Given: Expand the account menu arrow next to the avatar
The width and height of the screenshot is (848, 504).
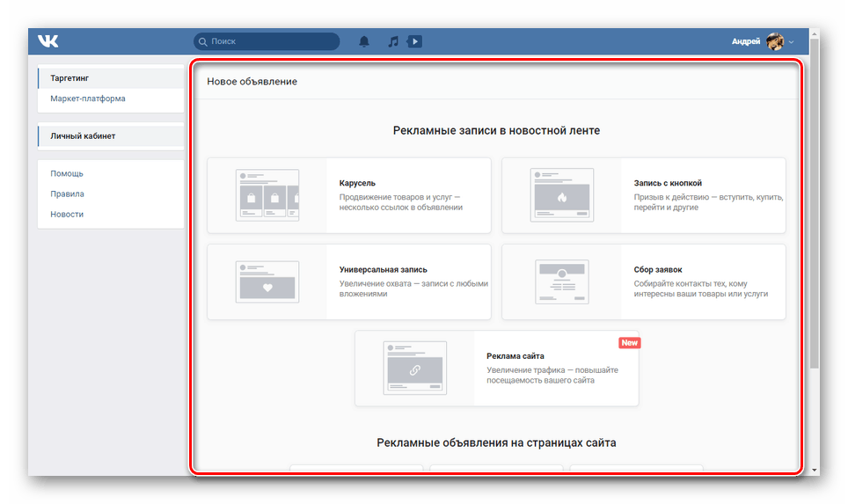Looking at the screenshot, I should (791, 41).
